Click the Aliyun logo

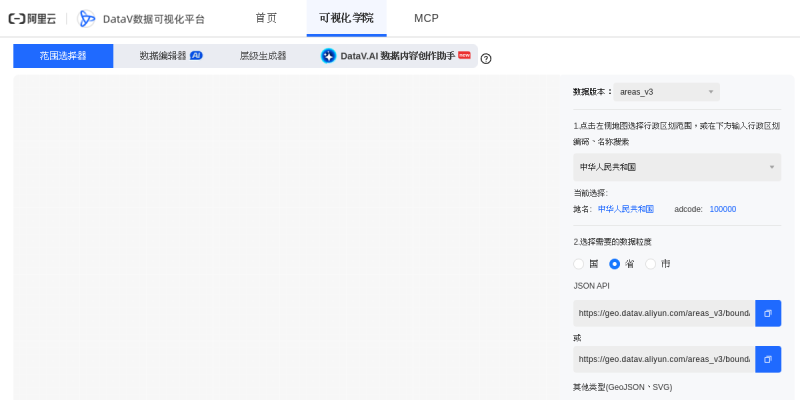[x=32, y=19]
